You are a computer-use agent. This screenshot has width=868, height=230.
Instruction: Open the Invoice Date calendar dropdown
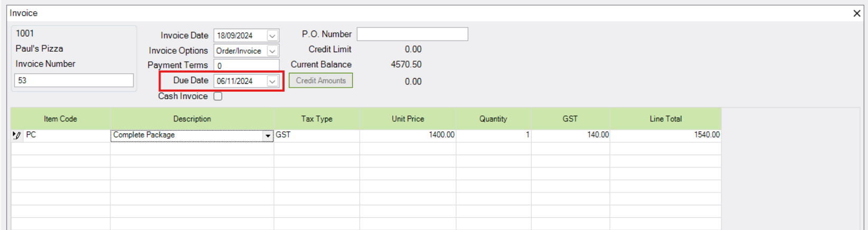pyautogui.click(x=272, y=36)
